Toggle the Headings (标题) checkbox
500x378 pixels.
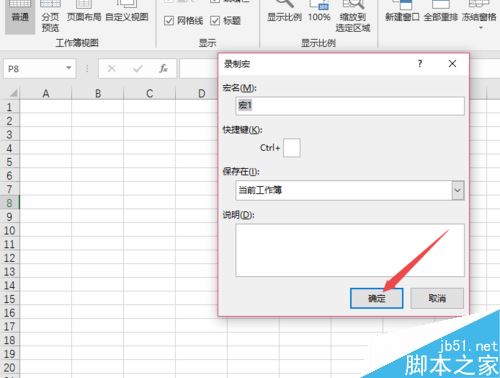tap(215, 21)
